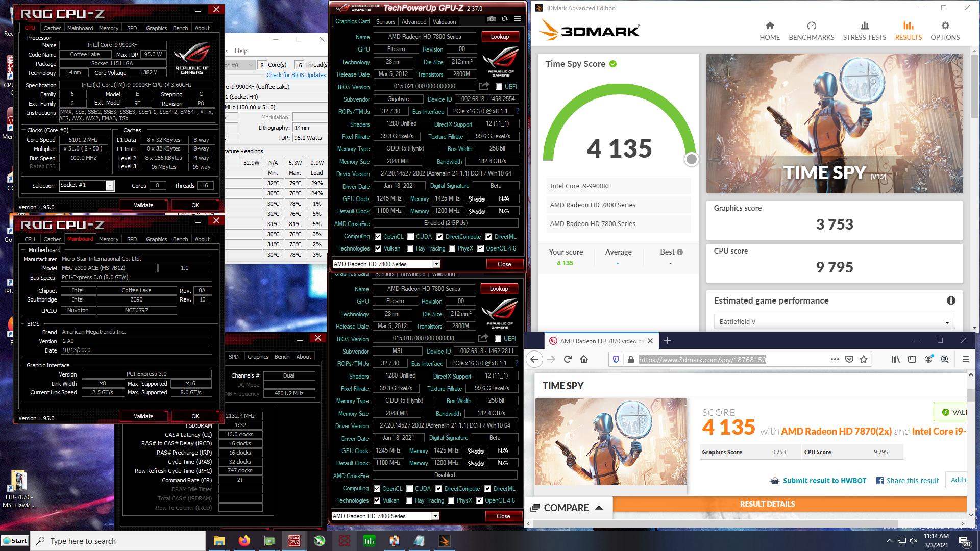Open GPU-Z top window hamburger menu
The image size is (980, 551).
[x=518, y=19]
